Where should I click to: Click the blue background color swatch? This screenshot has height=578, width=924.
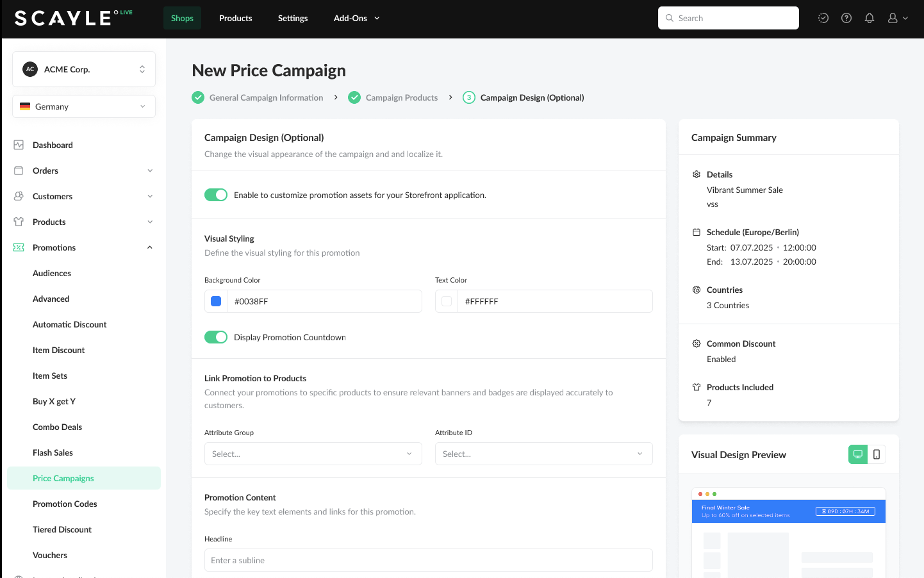pyautogui.click(x=216, y=301)
